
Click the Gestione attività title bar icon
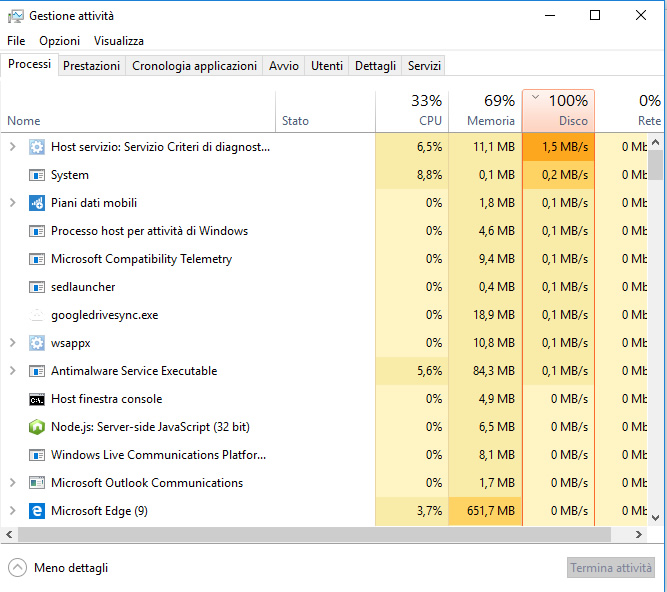(16, 16)
